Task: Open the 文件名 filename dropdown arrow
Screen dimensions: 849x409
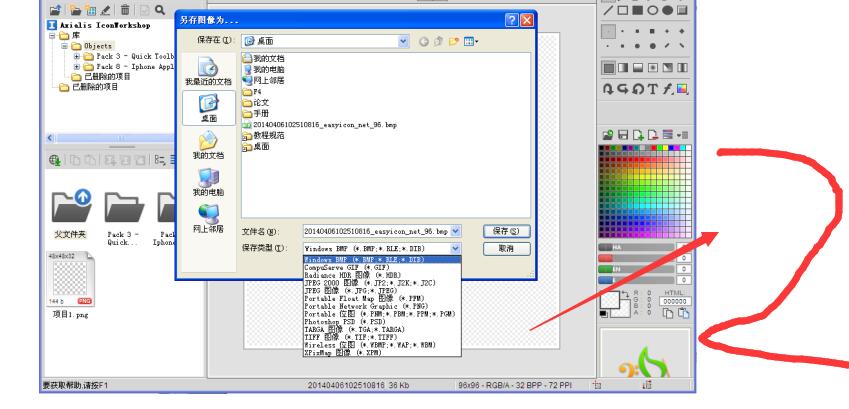Action: (456, 231)
